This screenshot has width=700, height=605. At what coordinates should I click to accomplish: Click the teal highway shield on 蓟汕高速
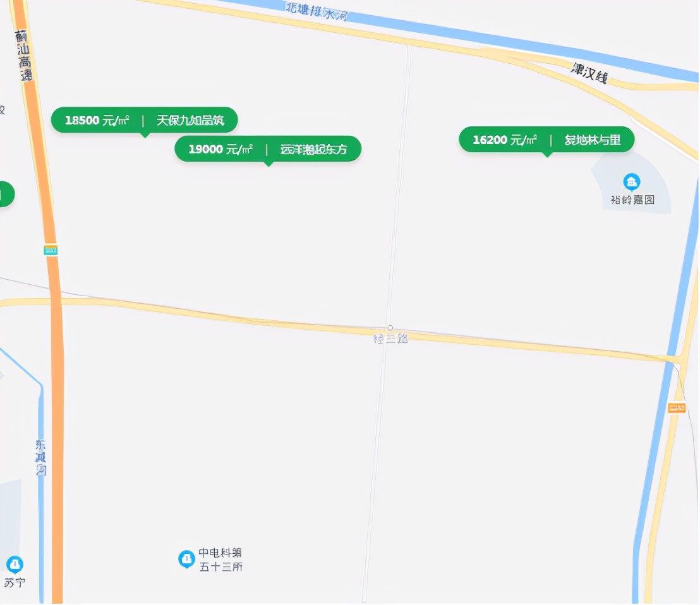coord(51,250)
